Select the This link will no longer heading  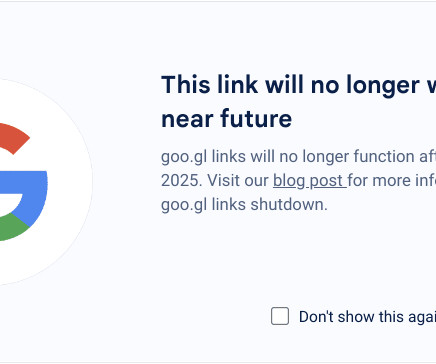tap(298, 85)
